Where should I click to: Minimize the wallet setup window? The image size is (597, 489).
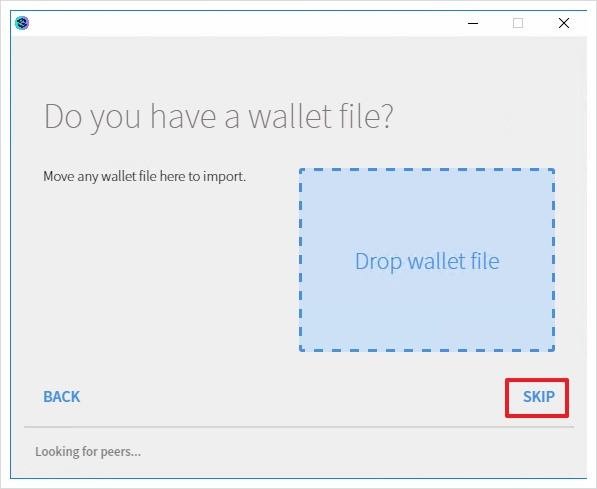pyautogui.click(x=473, y=23)
